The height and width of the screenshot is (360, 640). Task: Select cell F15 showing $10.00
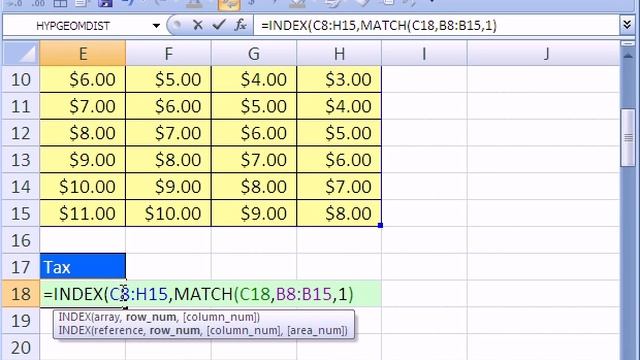[168, 213]
